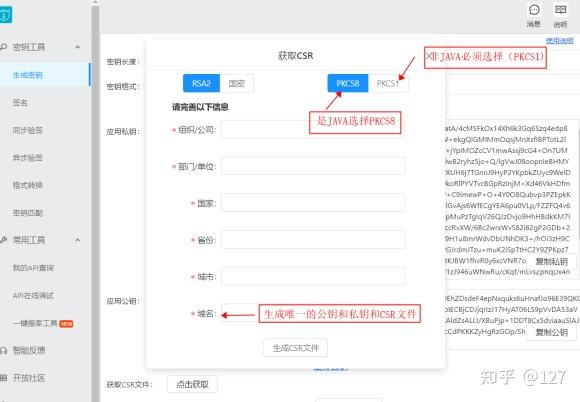Focus the 省份 input field
This screenshot has width=580, height=402.
point(313,240)
